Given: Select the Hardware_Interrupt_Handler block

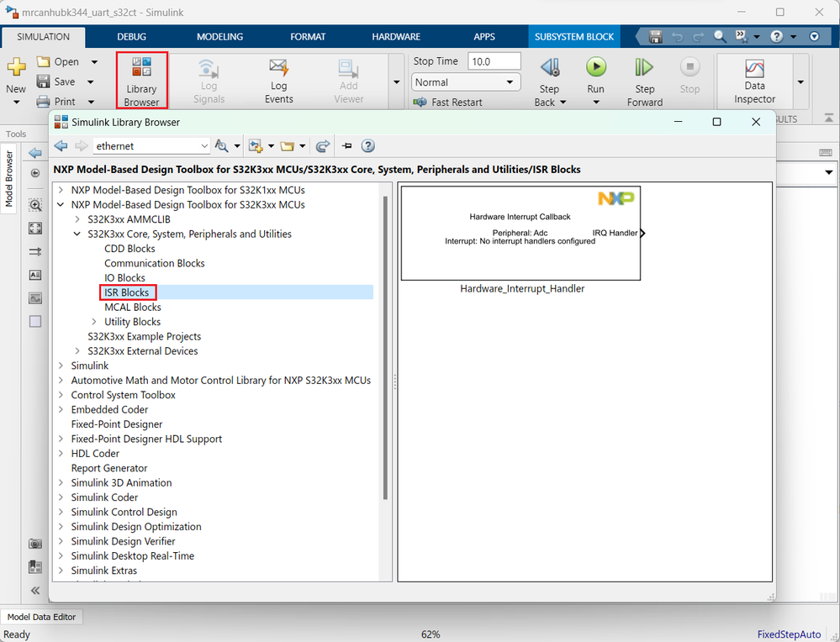Looking at the screenshot, I should coord(520,233).
